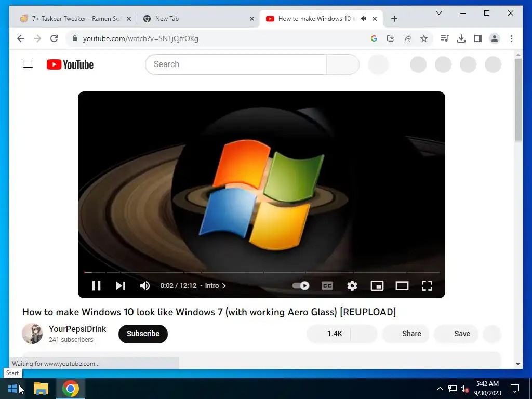Open the Chrome profile menu
The height and width of the screenshot is (399, 532).
[495, 38]
